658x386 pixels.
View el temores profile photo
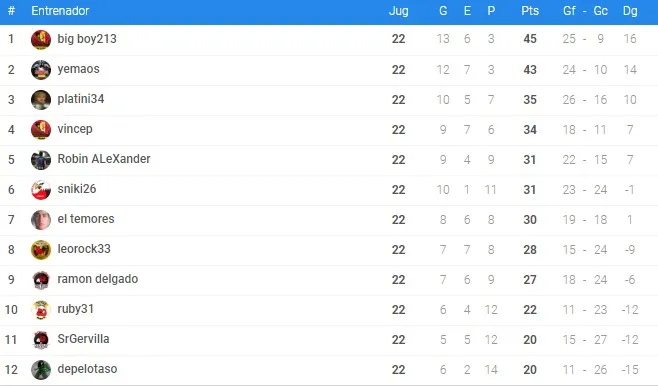(x=41, y=220)
